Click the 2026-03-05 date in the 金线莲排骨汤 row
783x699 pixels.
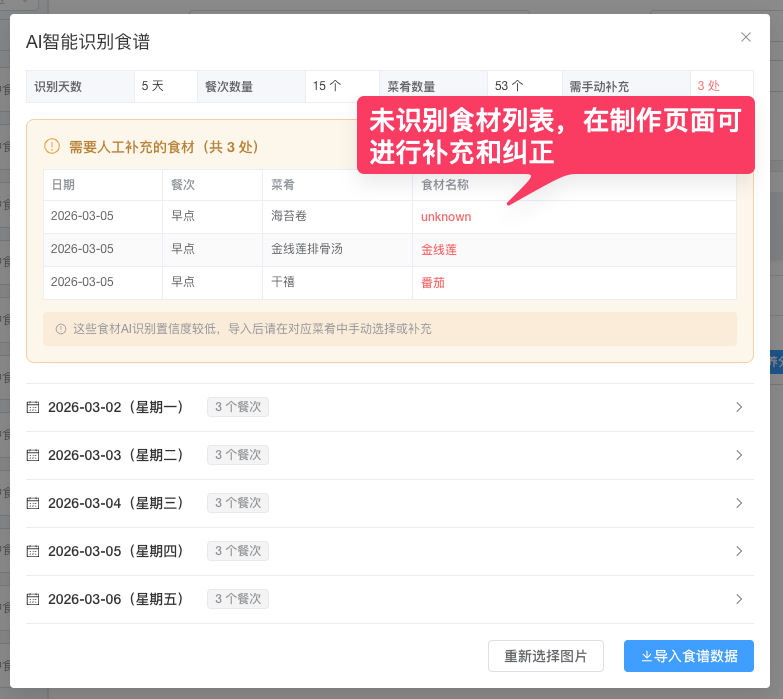pos(82,249)
